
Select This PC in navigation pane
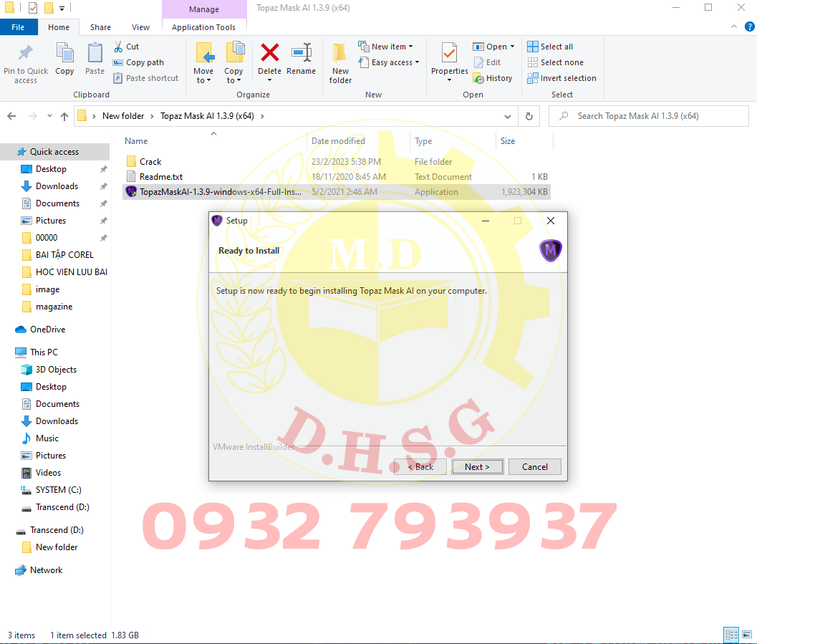coord(44,352)
